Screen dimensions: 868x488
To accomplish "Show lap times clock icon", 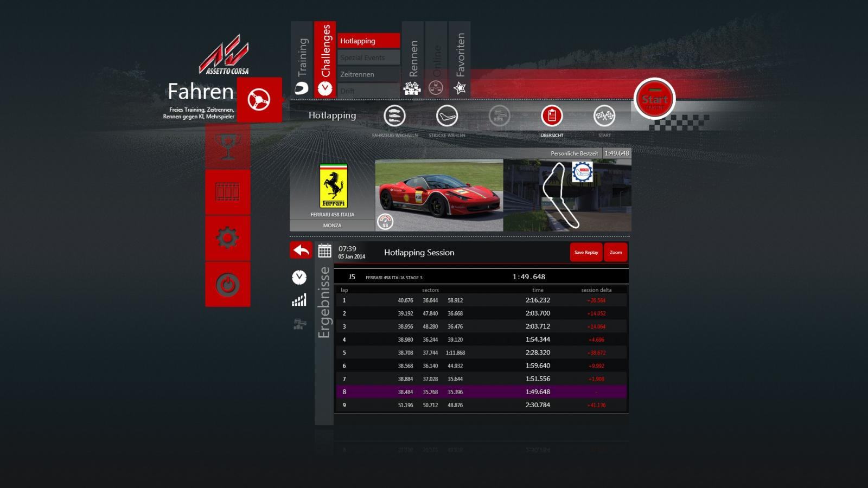I will coord(299,277).
